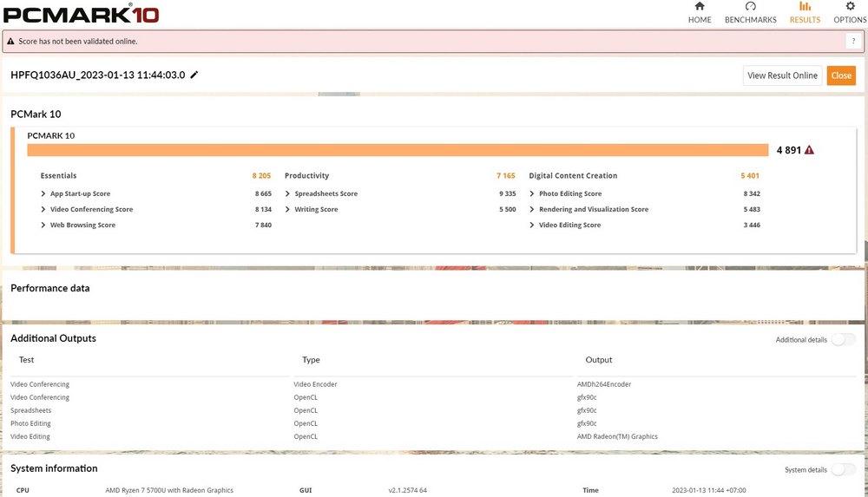Click the Output column header
The image size is (868, 497).
coord(599,360)
